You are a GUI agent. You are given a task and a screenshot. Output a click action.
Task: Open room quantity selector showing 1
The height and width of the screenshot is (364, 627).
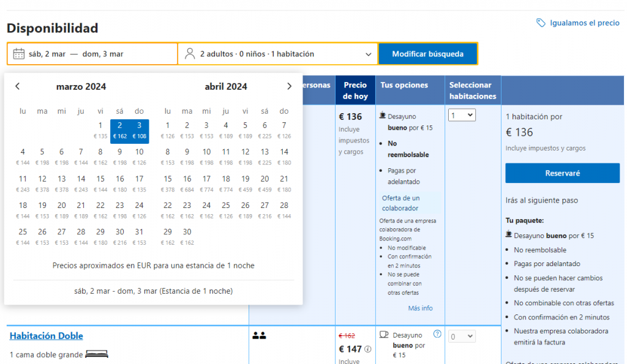[462, 115]
